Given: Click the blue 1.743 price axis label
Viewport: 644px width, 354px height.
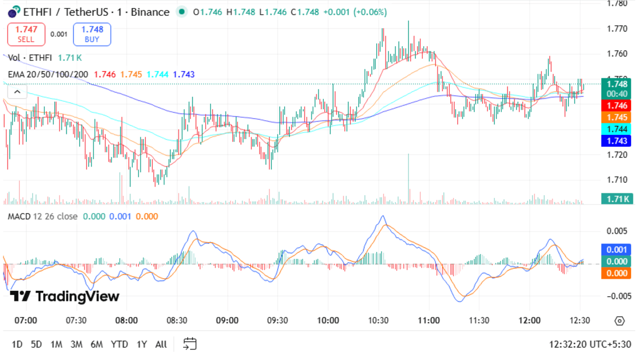Looking at the screenshot, I should [617, 141].
